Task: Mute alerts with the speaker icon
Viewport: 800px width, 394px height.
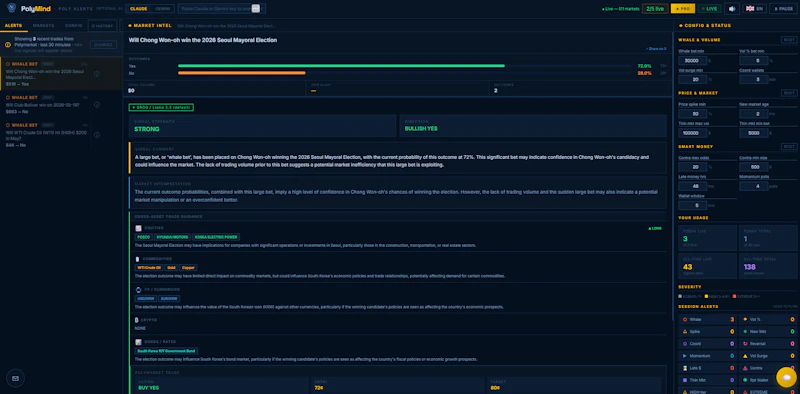Action: pyautogui.click(x=732, y=9)
